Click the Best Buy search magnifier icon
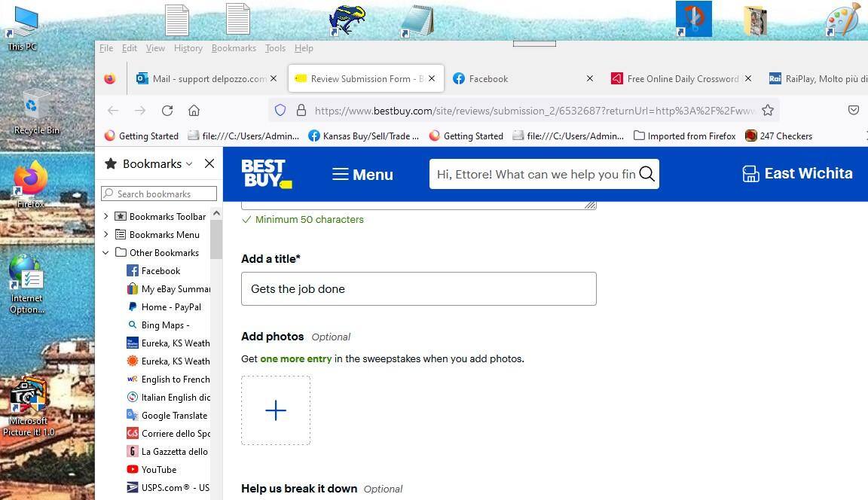The height and width of the screenshot is (500, 868). click(646, 174)
